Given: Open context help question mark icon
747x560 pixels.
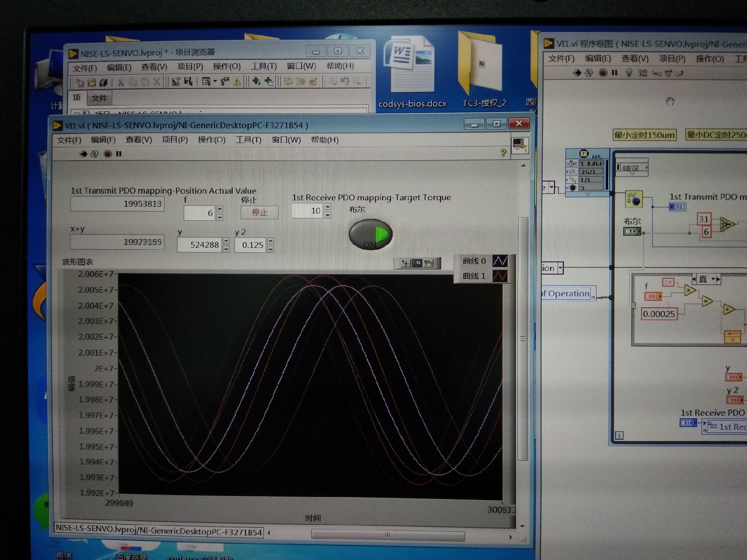Looking at the screenshot, I should pos(503,153).
